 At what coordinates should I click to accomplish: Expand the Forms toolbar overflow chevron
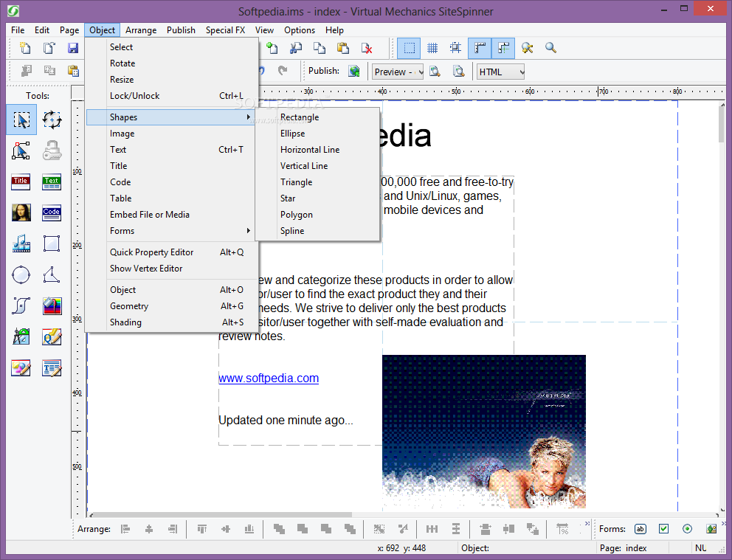[724, 523]
